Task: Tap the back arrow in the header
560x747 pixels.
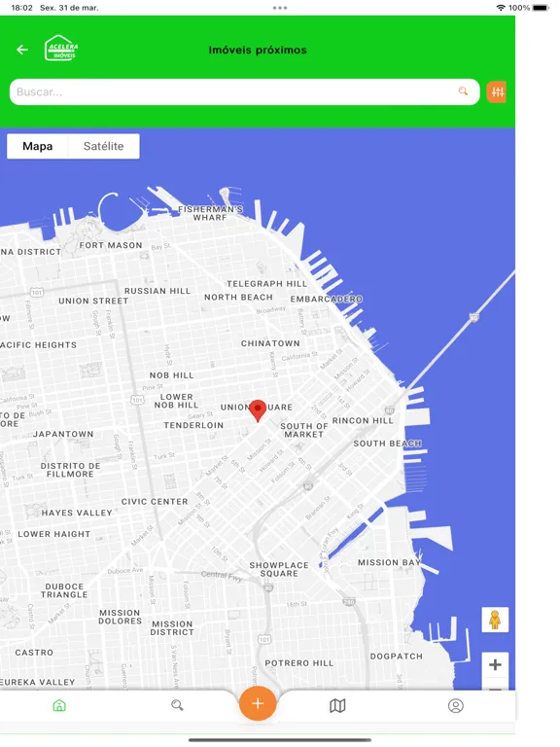Action: [x=22, y=50]
